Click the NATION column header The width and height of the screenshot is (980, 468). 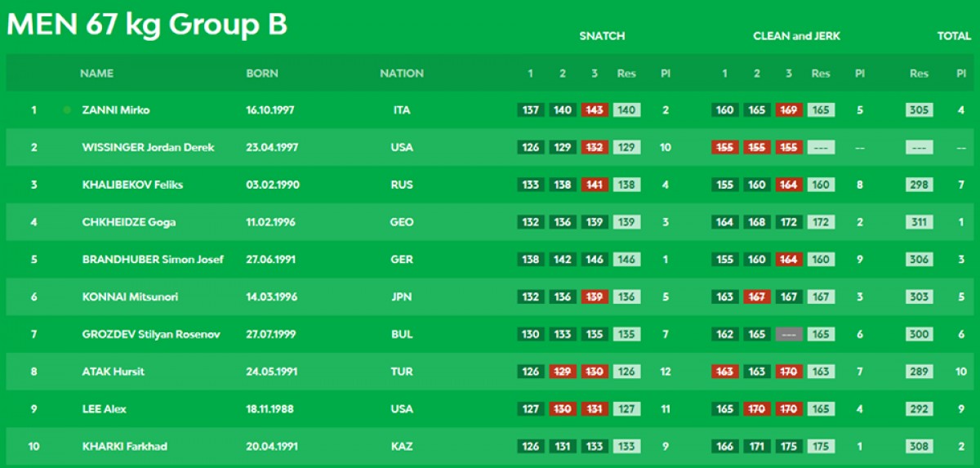[402, 74]
